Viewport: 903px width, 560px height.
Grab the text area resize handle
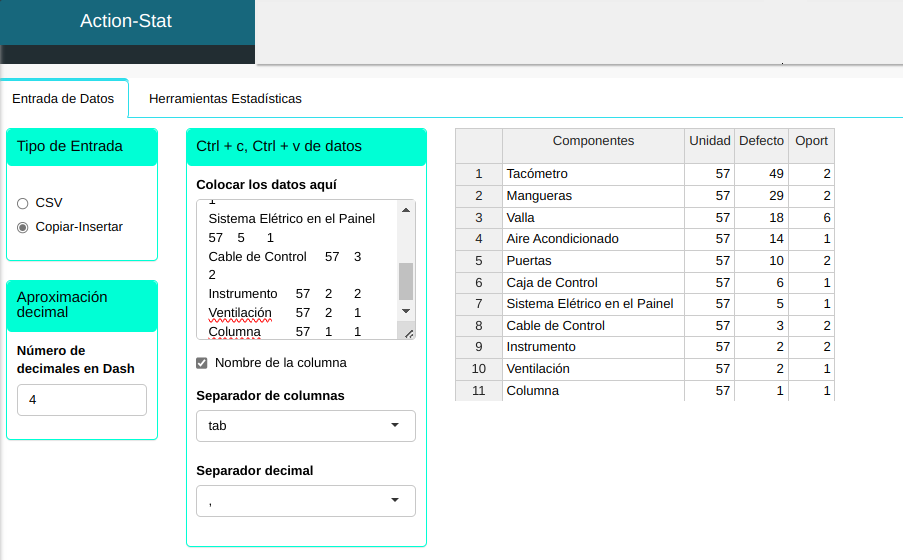point(408,332)
